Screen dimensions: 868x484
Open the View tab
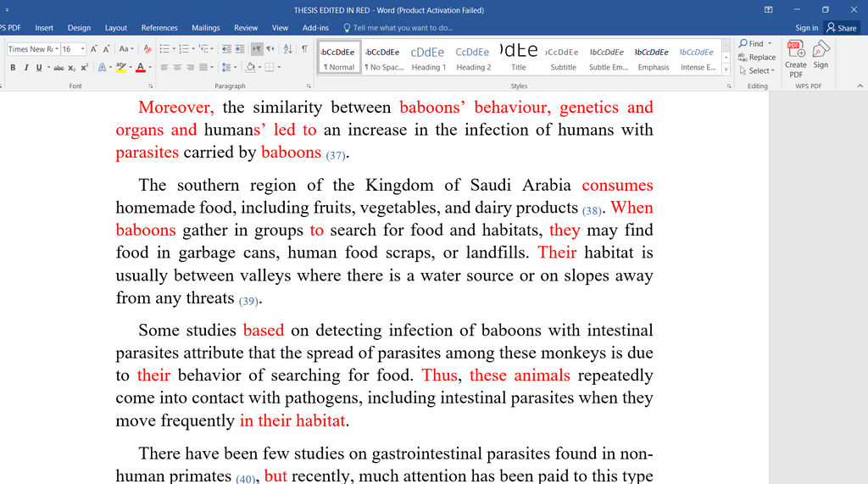(280, 28)
